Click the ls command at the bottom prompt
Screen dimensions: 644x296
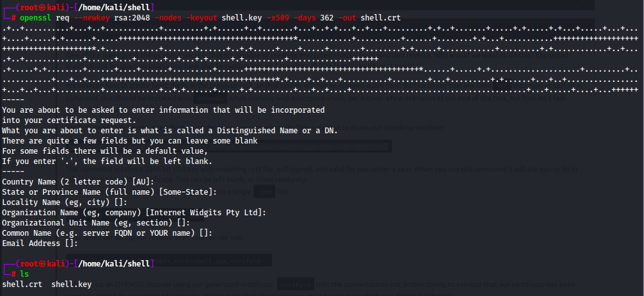pyautogui.click(x=24, y=274)
